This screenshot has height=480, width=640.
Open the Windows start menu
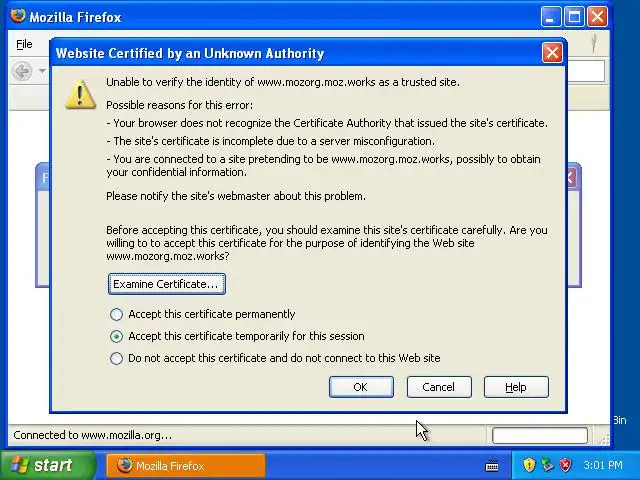[48, 465]
